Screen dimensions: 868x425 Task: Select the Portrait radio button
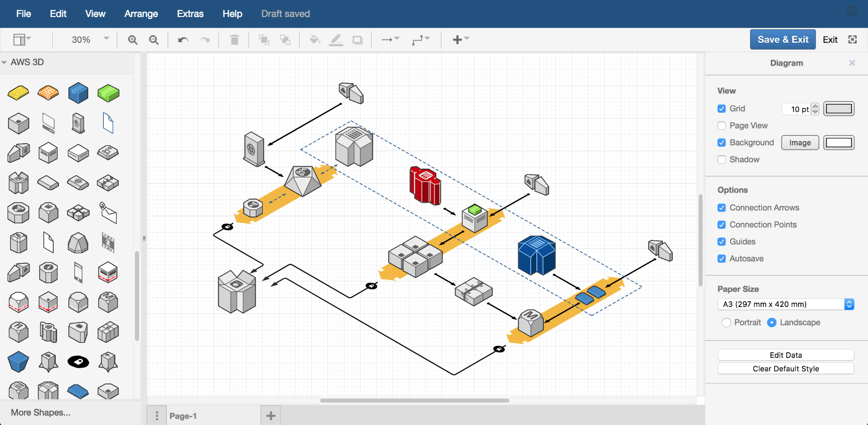726,323
